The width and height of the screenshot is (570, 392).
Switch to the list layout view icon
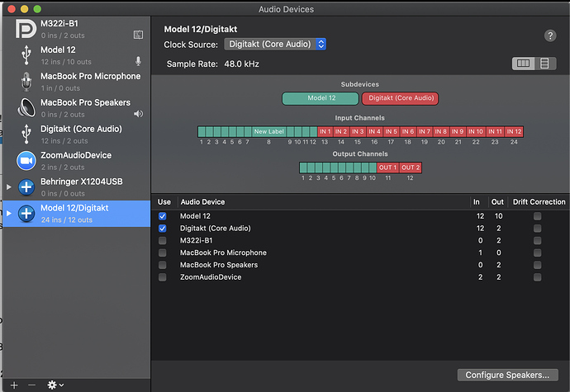544,64
